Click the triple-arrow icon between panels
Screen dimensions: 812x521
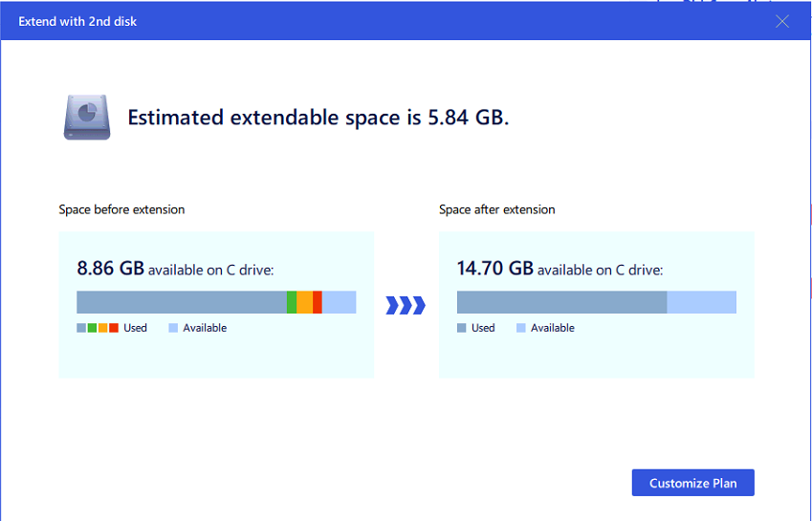click(405, 305)
